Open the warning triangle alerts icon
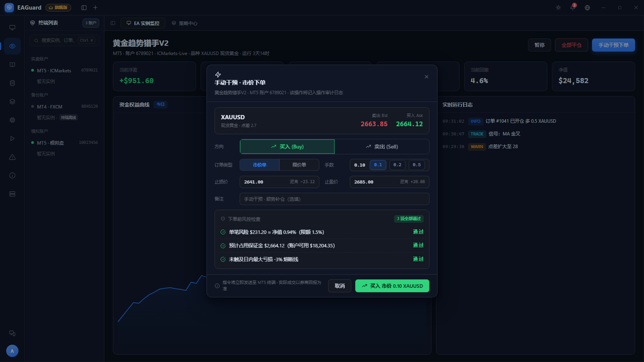644x362 pixels. 12,157
